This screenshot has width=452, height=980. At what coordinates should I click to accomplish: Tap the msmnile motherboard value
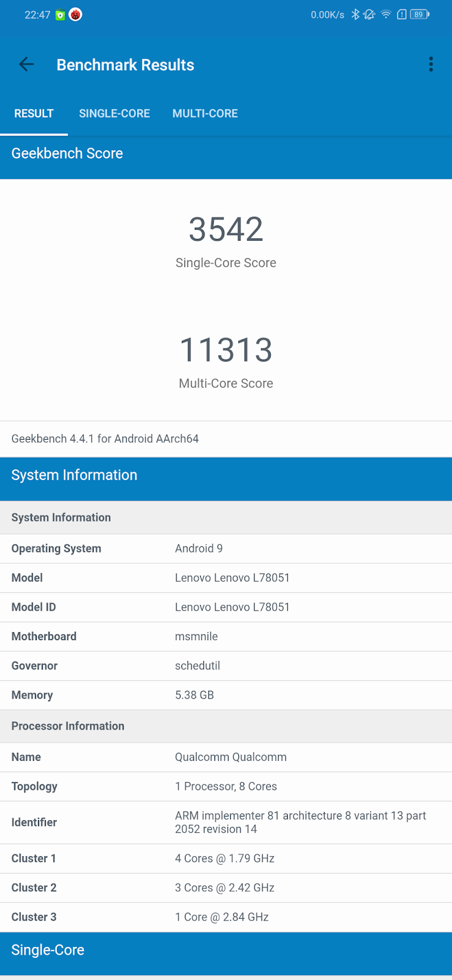[197, 636]
